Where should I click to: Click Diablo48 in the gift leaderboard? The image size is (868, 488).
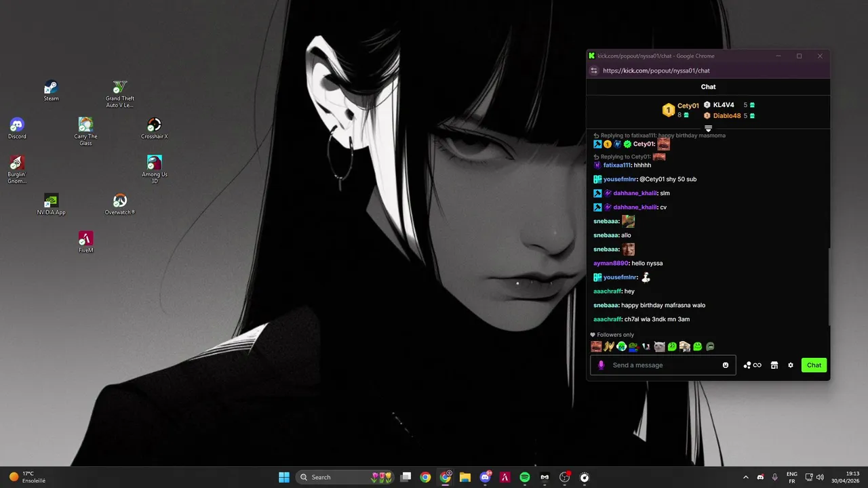pos(727,116)
